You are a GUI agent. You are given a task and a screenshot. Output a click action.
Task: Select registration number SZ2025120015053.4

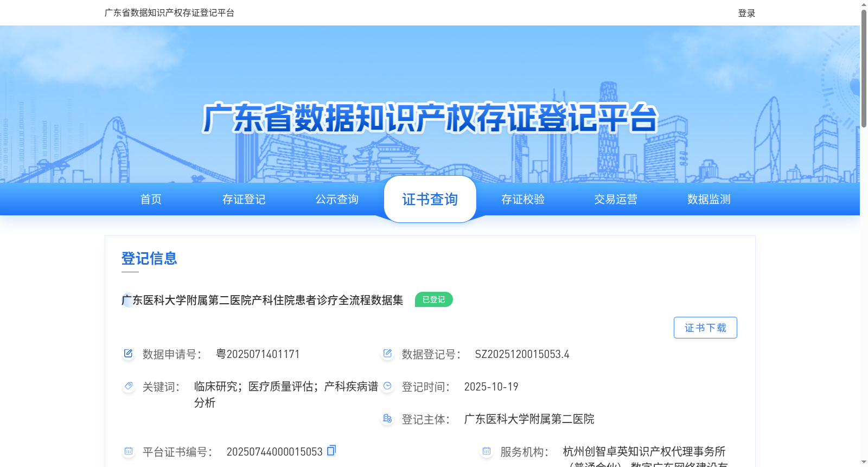pos(522,354)
